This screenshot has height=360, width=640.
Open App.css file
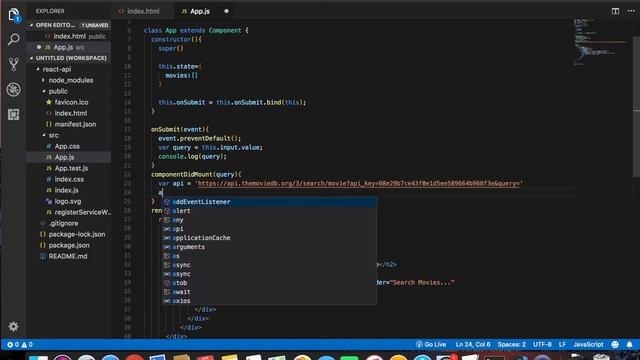click(x=69, y=146)
